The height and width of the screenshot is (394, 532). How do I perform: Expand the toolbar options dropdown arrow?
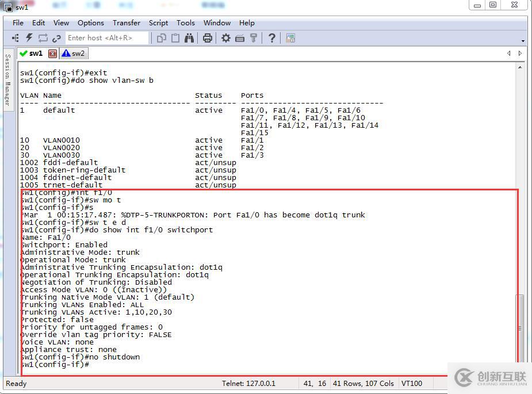point(523,41)
